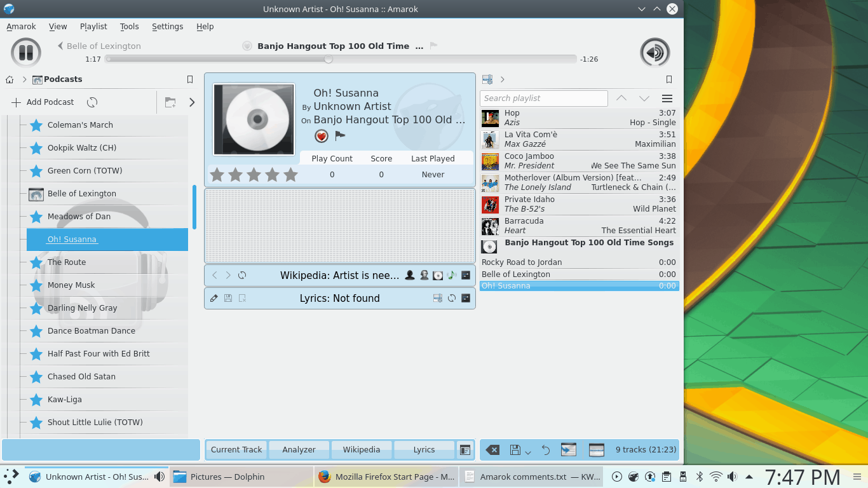868x488 pixels.
Task: Show Wikipedia artist page icon
Action: (x=410, y=275)
